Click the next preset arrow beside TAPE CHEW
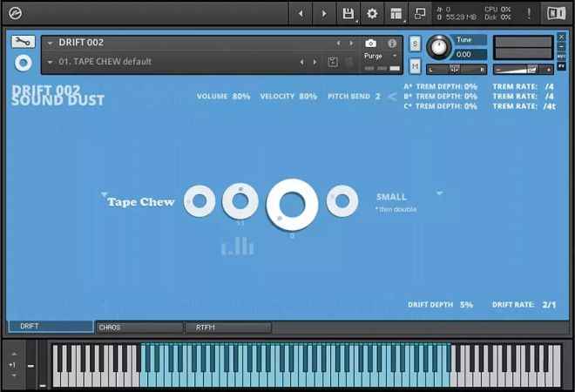Viewport: 575px width, 392px height. [315, 62]
